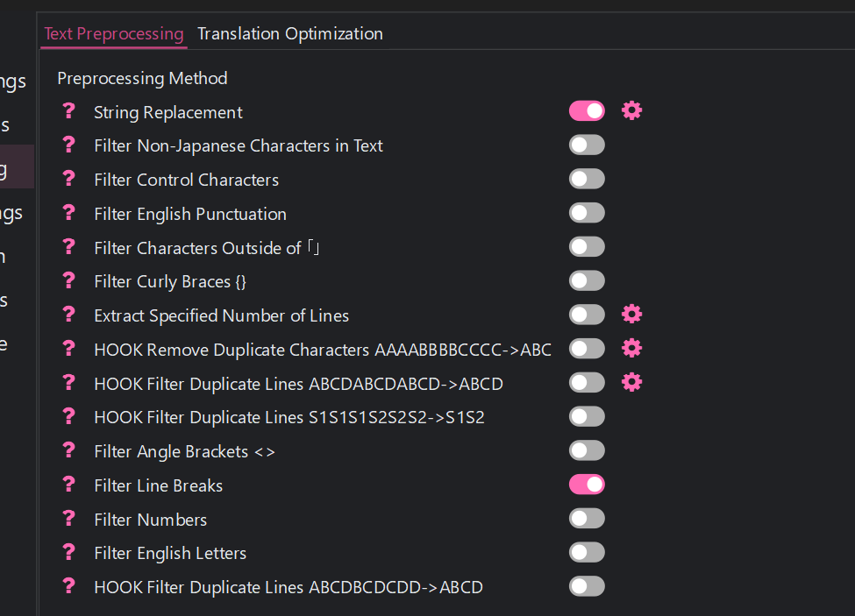Screen dimensions: 855x616
Task: Show help for Filter Curly Braces
Action: coord(69,281)
